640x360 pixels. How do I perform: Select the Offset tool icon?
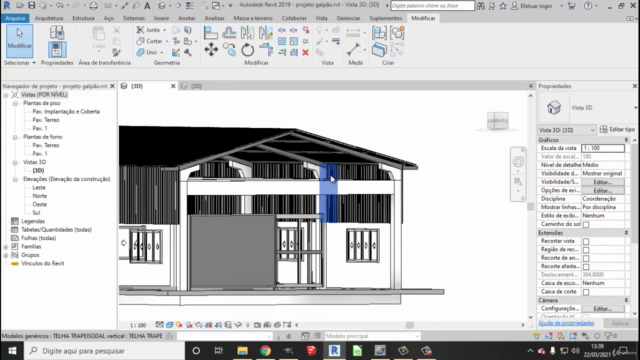(x=229, y=32)
